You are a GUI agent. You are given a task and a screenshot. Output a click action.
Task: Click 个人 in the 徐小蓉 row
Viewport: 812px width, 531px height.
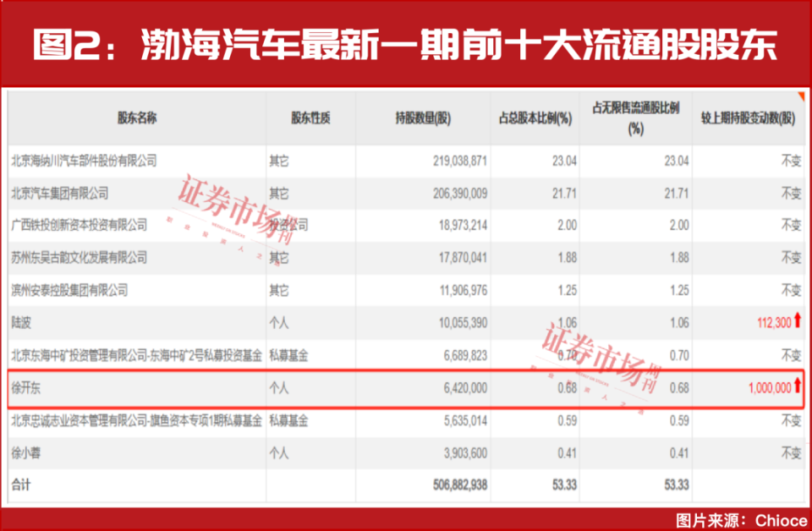point(278,453)
